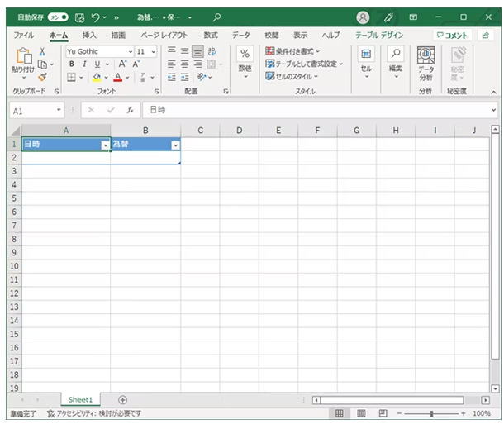Click the top align icon
This screenshot has width=504, height=424.
tap(172, 51)
